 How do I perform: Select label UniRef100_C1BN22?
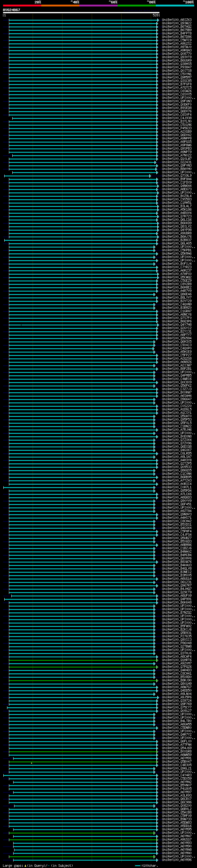(177, 426)
